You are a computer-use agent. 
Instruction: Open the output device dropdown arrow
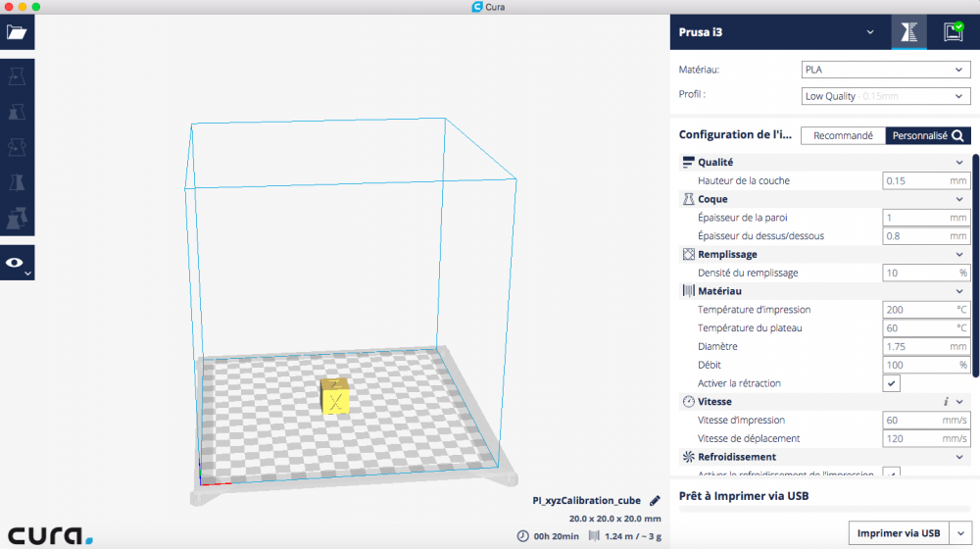[x=960, y=533]
